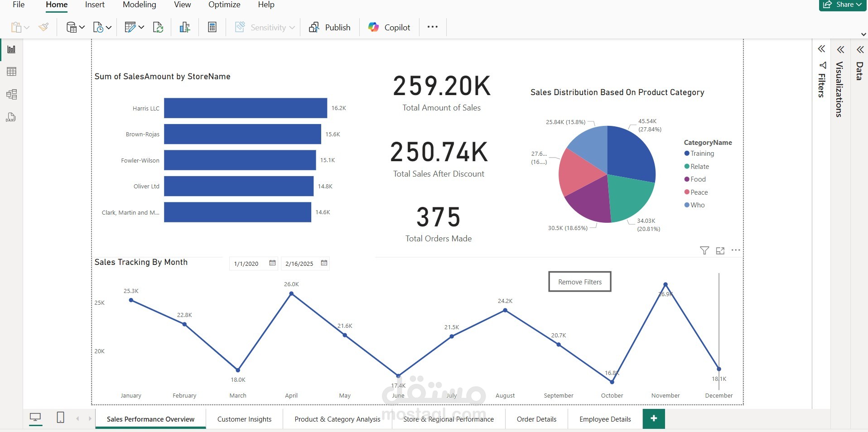Screen dimensions: 868x432
Task: Open the Get Data icon
Action: pyautogui.click(x=71, y=27)
